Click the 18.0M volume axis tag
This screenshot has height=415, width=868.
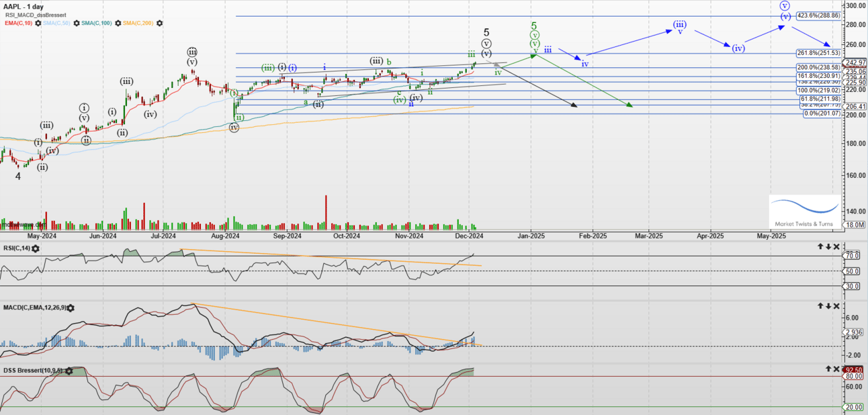[855, 225]
